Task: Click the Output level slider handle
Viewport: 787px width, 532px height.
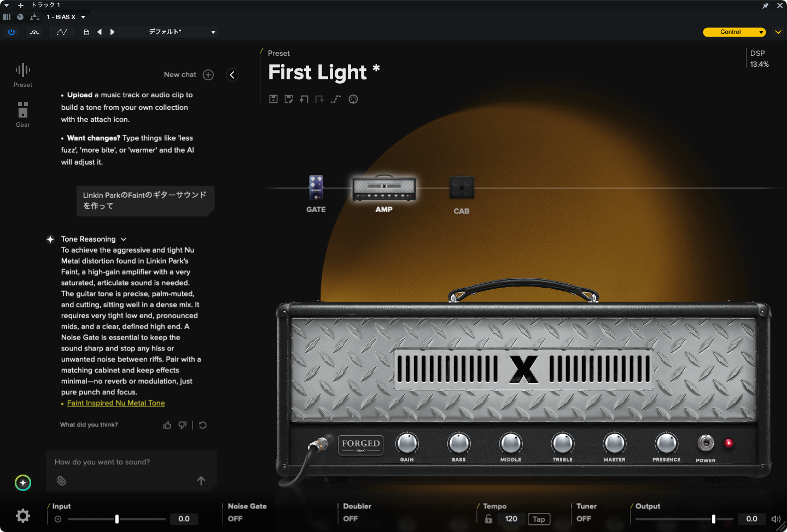Action: click(x=713, y=519)
